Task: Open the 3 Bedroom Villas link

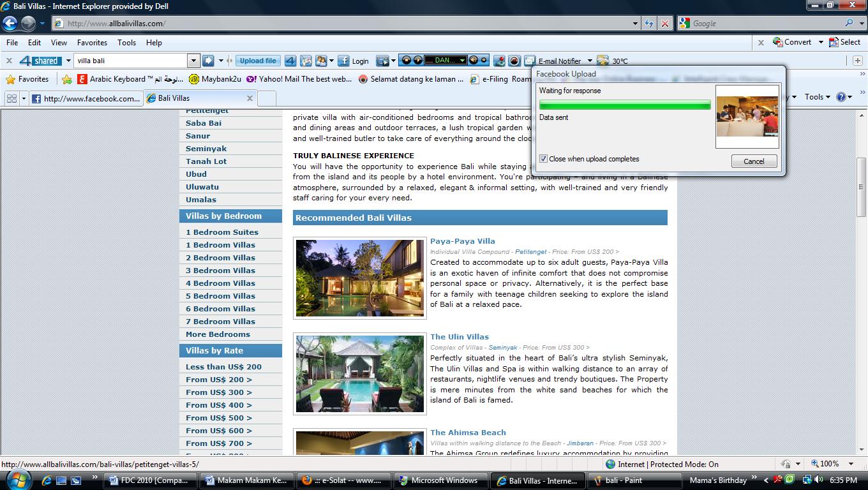Action: click(220, 271)
